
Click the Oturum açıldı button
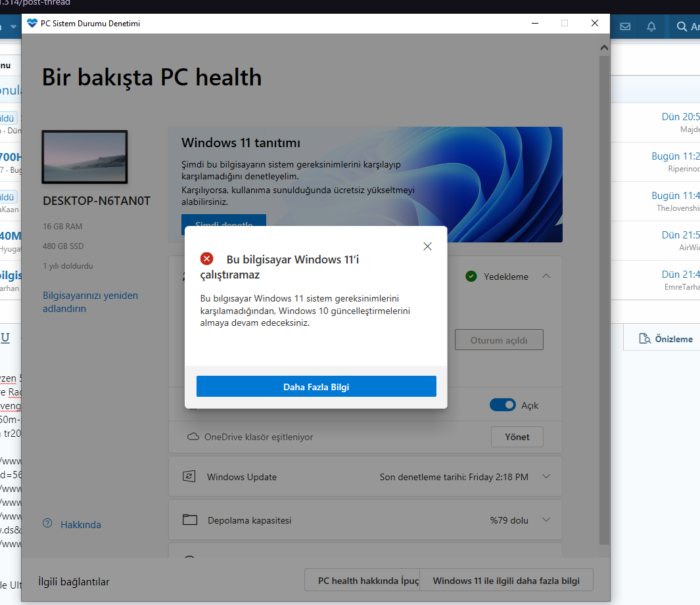(x=499, y=340)
